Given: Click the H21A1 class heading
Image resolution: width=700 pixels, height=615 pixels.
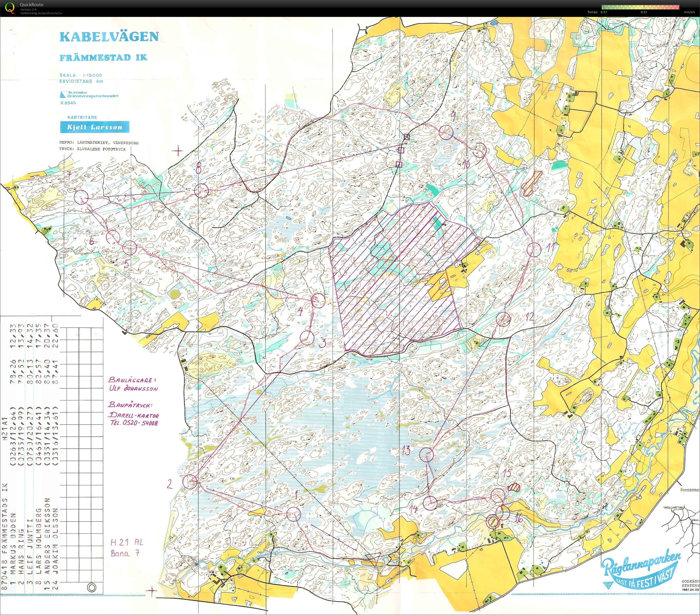Looking at the screenshot, I should coord(4,428).
